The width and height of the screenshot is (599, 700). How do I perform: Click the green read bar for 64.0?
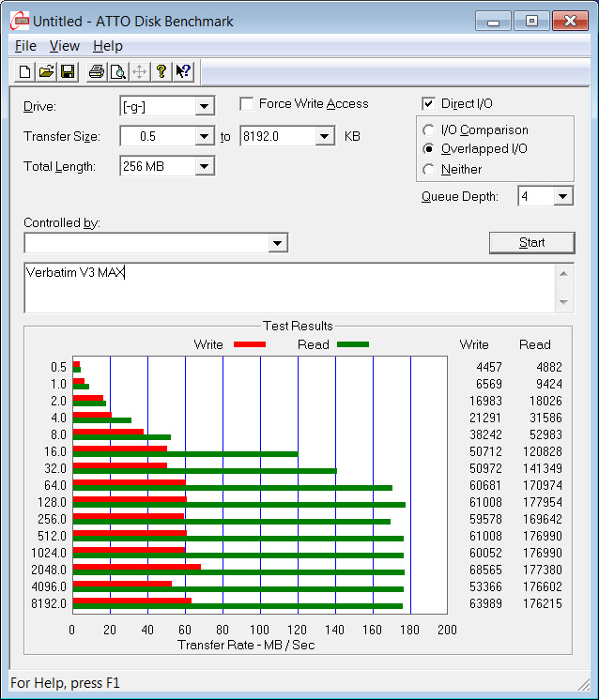coord(233,488)
